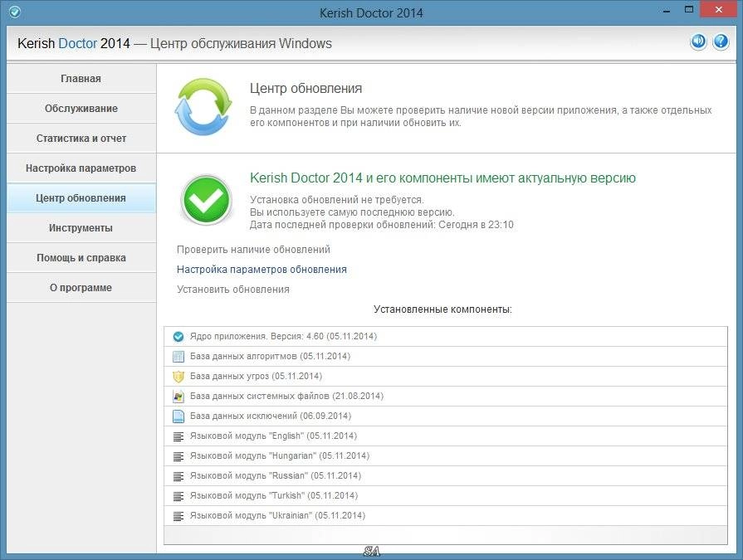The height and width of the screenshot is (560, 743).
Task: Select Центр обновления in sidebar
Action: point(81,198)
